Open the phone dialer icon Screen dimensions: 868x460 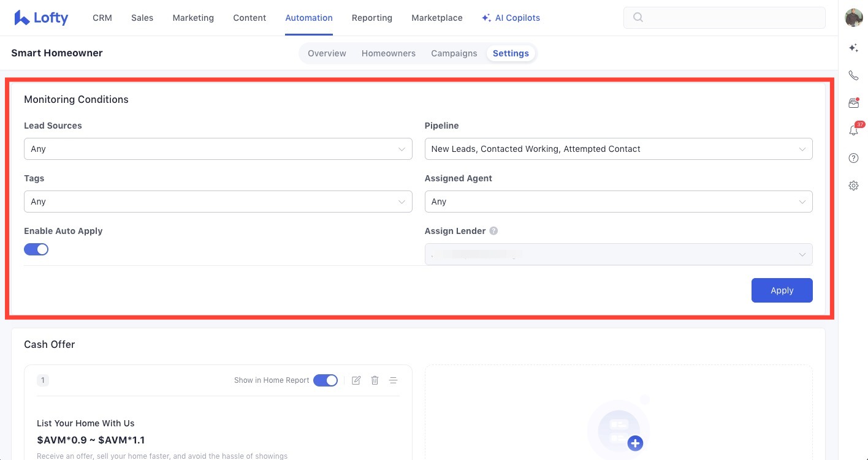[x=853, y=75]
